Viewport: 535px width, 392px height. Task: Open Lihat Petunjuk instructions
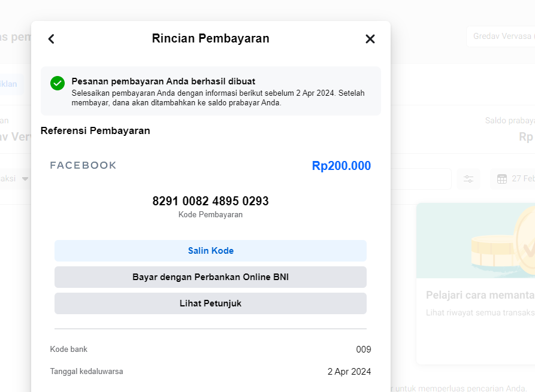pyautogui.click(x=210, y=303)
